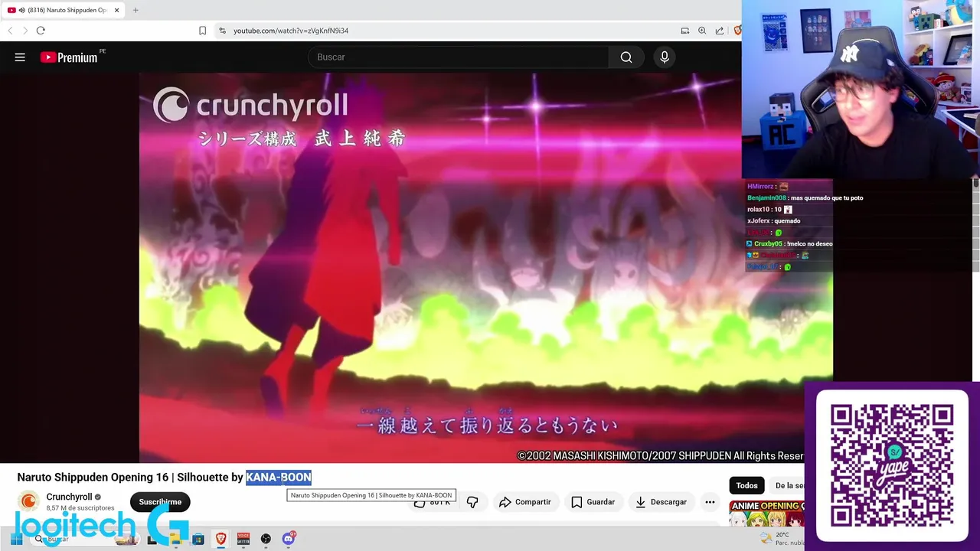The image size is (980, 551).
Task: Open more actions three-dot menu
Action: pyautogui.click(x=710, y=502)
